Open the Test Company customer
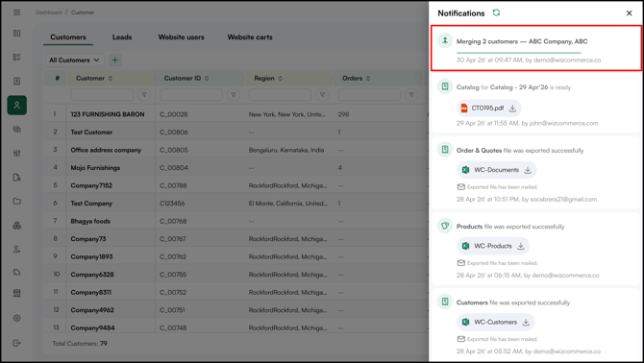Screen dimensions: 644x363 point(91,204)
